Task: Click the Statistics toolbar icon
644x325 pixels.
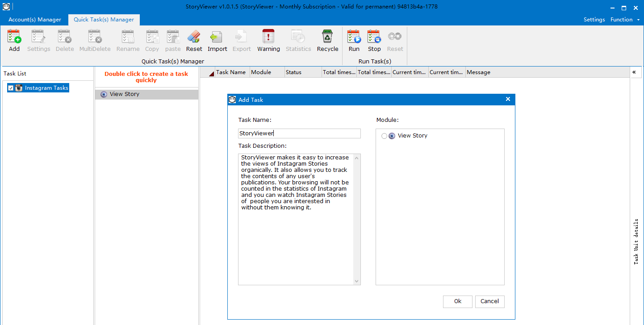Action: coord(298,36)
